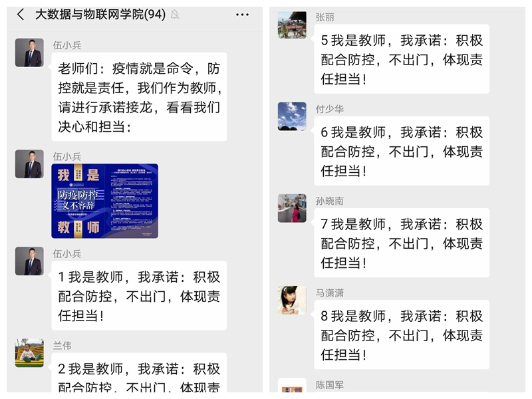Viewport: 532px width, 399px height.
Task: Tap the pledge message numbered 6
Action: [x=402, y=151]
